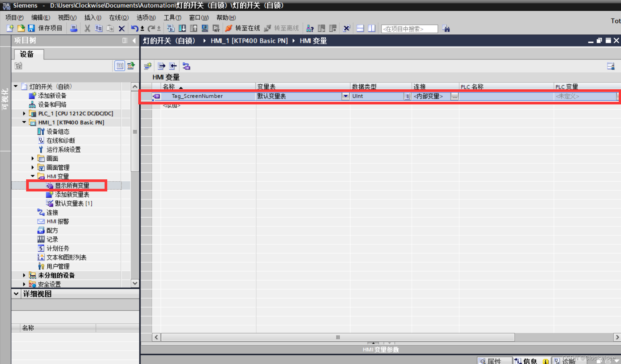The height and width of the screenshot is (364, 621).
Task: Expand the 画面 folder
Action: point(33,159)
